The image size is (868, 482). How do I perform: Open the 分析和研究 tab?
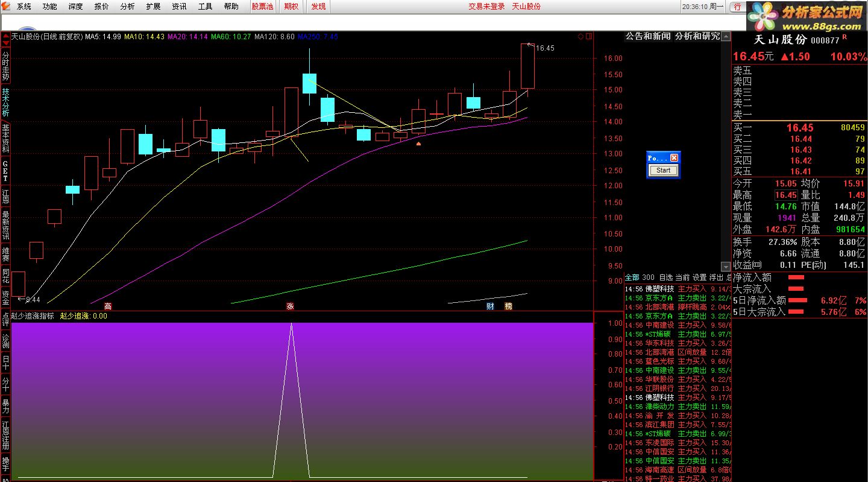click(697, 36)
